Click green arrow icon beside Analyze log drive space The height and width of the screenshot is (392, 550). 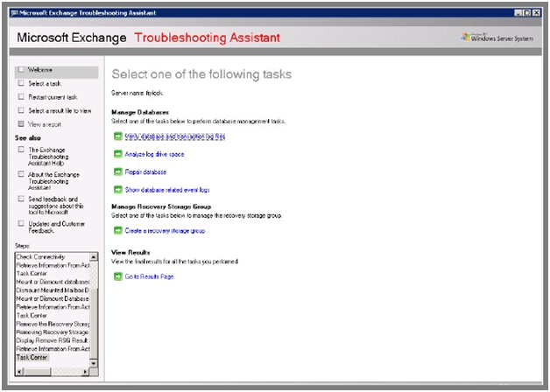[x=118, y=154]
